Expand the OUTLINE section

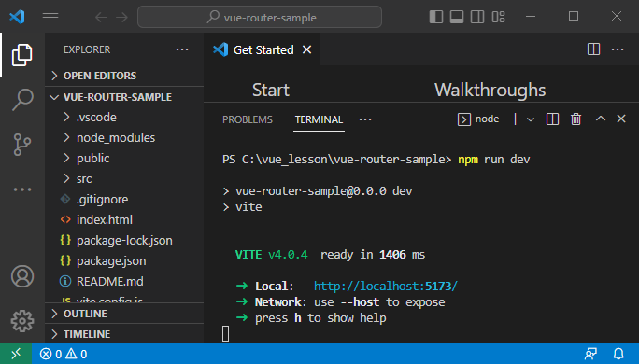coord(124,314)
